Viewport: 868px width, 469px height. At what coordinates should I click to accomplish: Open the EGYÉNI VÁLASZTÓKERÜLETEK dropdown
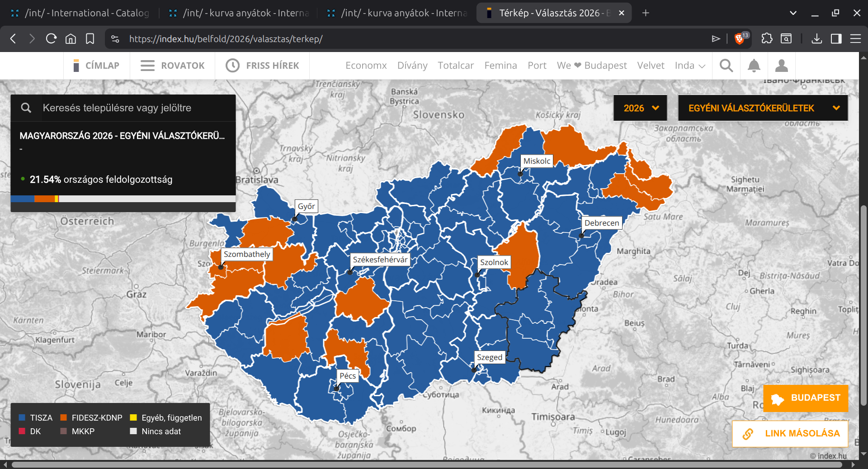click(763, 108)
